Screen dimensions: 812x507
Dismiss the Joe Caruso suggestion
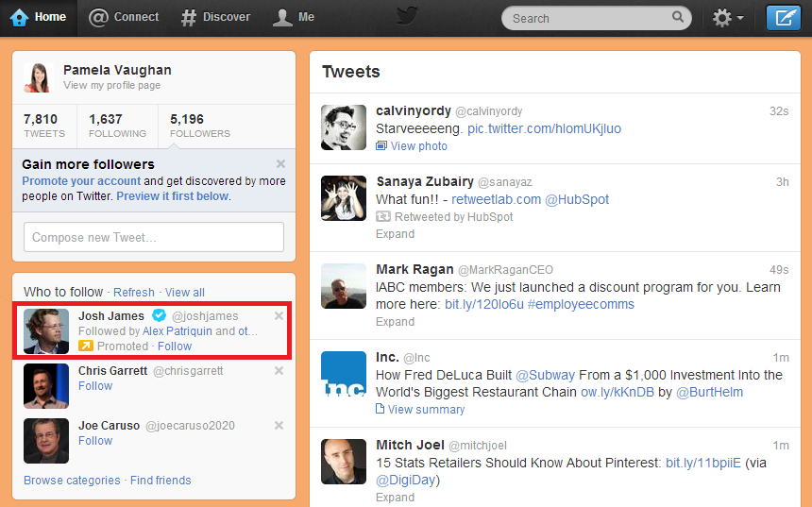pos(279,426)
